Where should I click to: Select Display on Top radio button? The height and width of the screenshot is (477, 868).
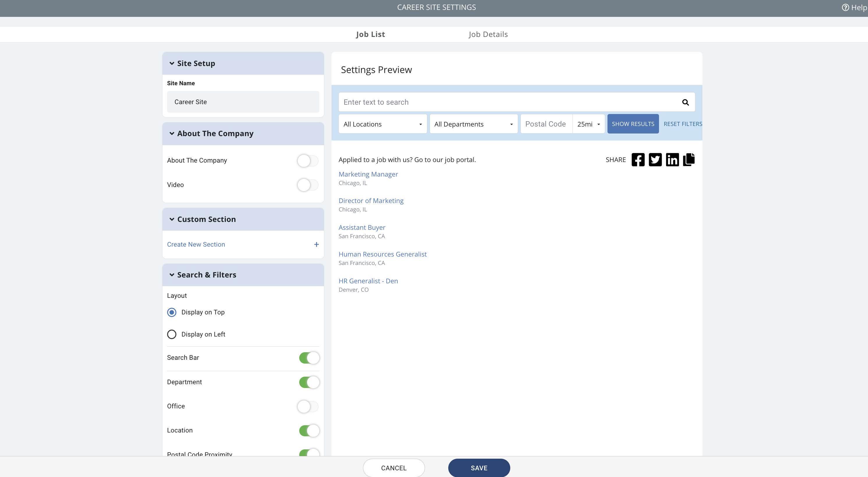[x=172, y=312]
